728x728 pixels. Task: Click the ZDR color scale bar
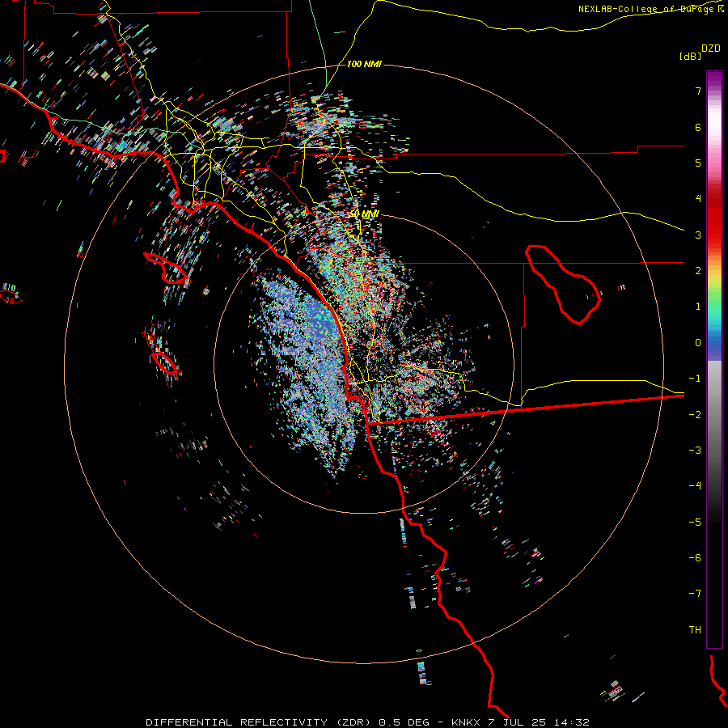[714, 359]
